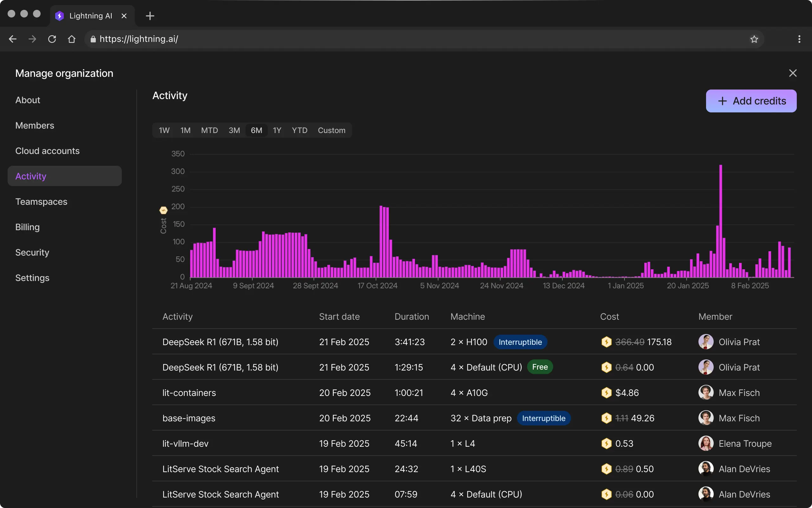The width and height of the screenshot is (812, 508).
Task: Click the credit icon for cost 0.53
Action: 606,444
